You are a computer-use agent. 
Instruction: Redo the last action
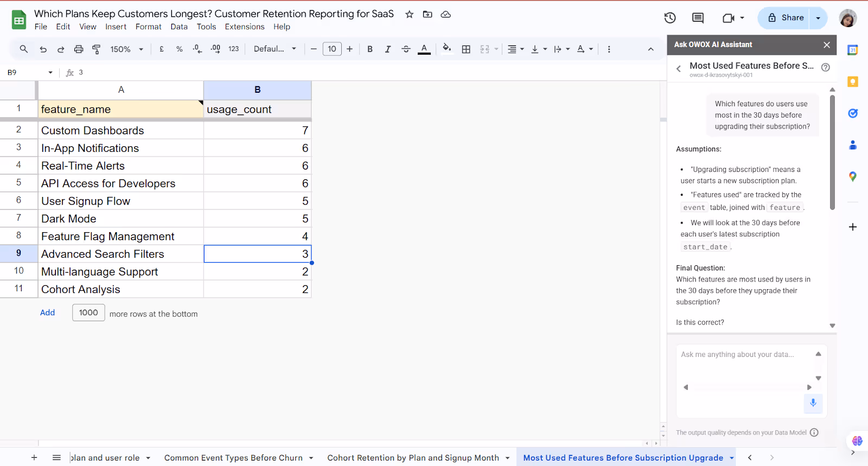(61, 49)
